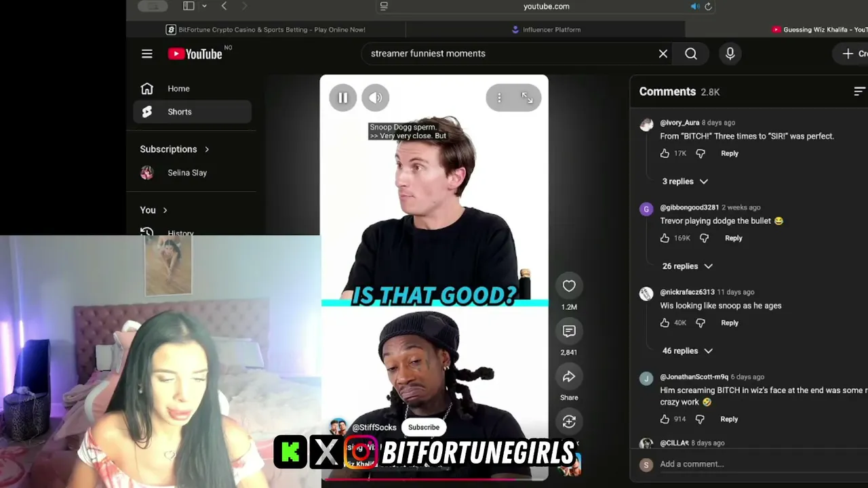This screenshot has width=868, height=488.
Task: Expand the You section
Action: tap(154, 210)
